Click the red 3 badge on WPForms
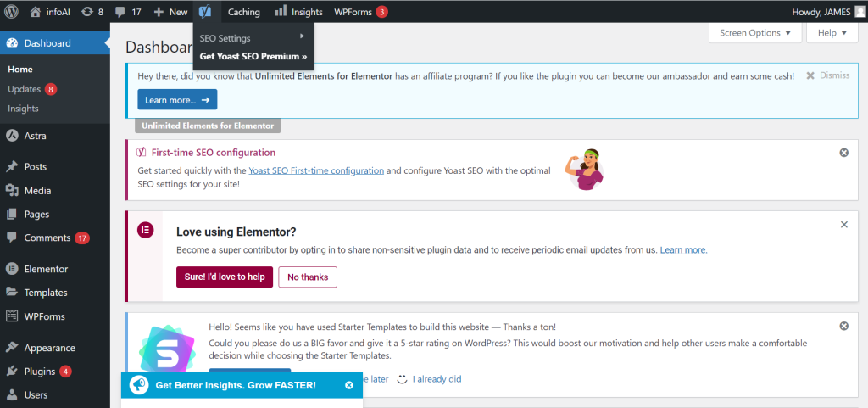Image resolution: width=868 pixels, height=408 pixels. pyautogui.click(x=382, y=12)
